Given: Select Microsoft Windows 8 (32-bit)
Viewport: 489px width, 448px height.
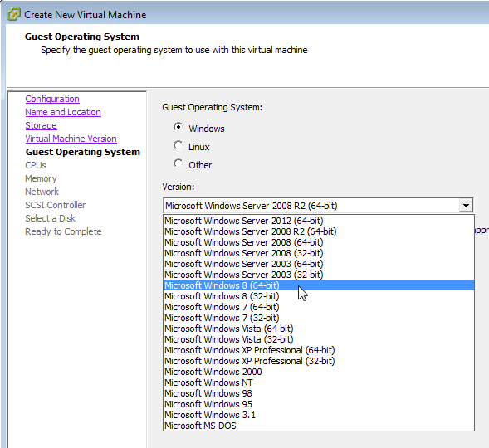Looking at the screenshot, I should [319, 296].
